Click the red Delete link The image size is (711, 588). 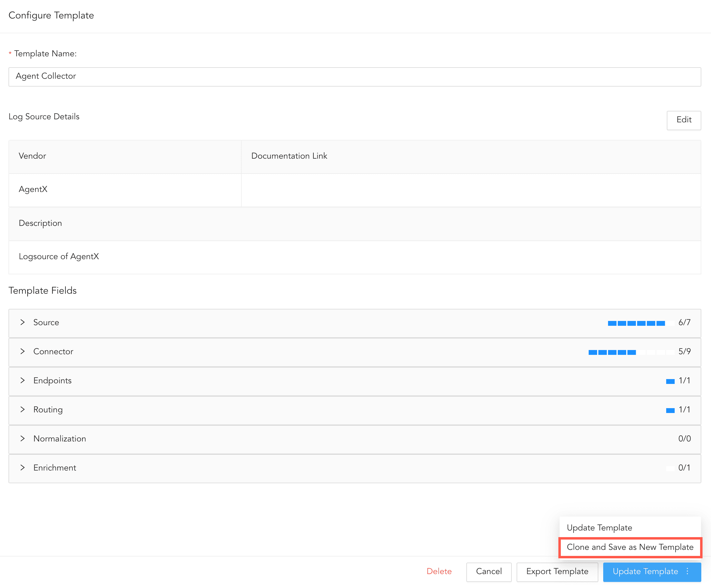[x=439, y=572]
